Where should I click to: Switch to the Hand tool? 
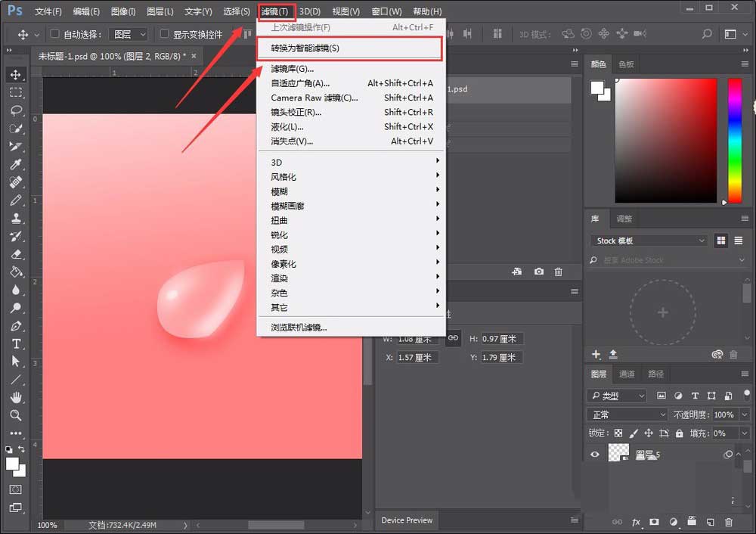click(16, 398)
